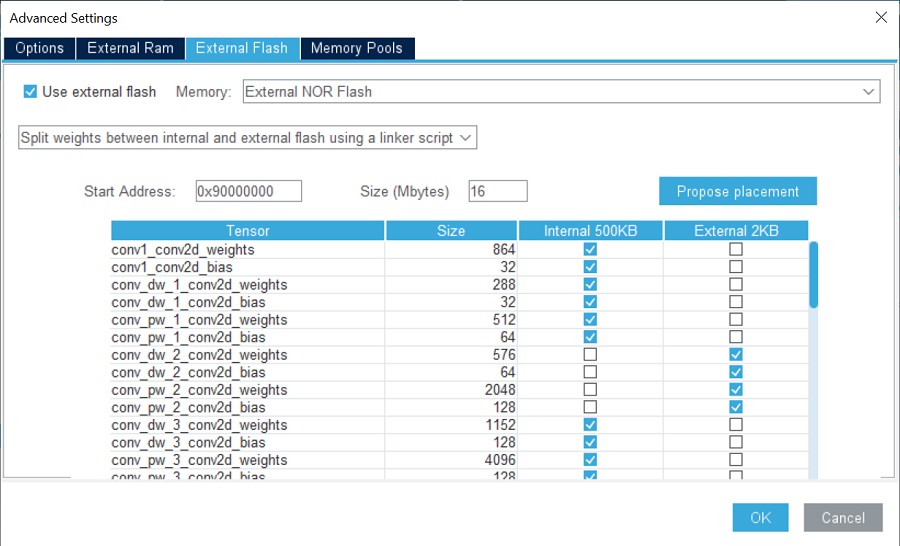
Task: Uncheck External for conv_dw_2_conv2d_bias
Action: point(736,372)
